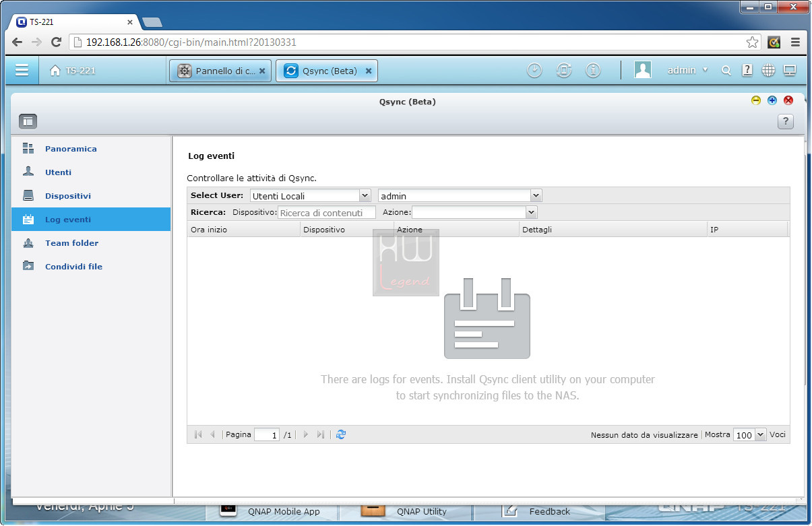
Task: Reload the browser page
Action: pyautogui.click(x=57, y=42)
